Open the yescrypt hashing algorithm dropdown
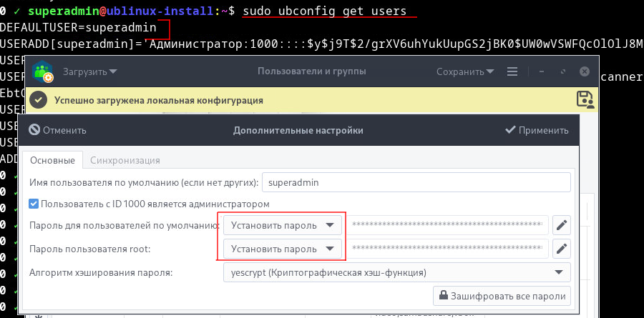Image resolution: width=644 pixels, height=318 pixels. click(396, 272)
